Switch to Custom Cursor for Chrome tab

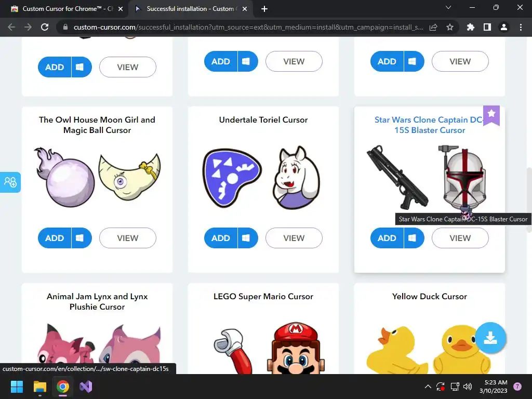point(67,9)
